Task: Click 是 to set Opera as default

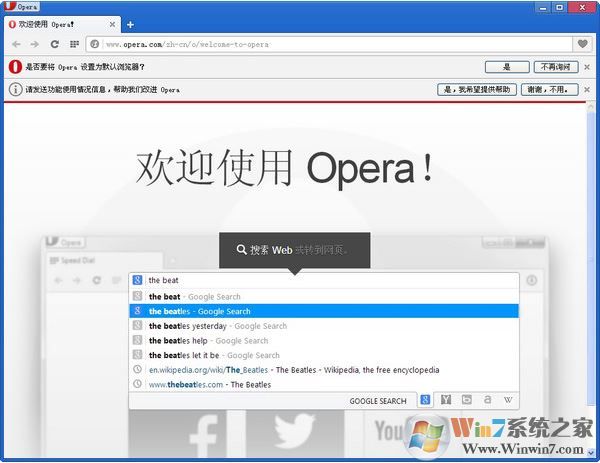Action: (507, 67)
